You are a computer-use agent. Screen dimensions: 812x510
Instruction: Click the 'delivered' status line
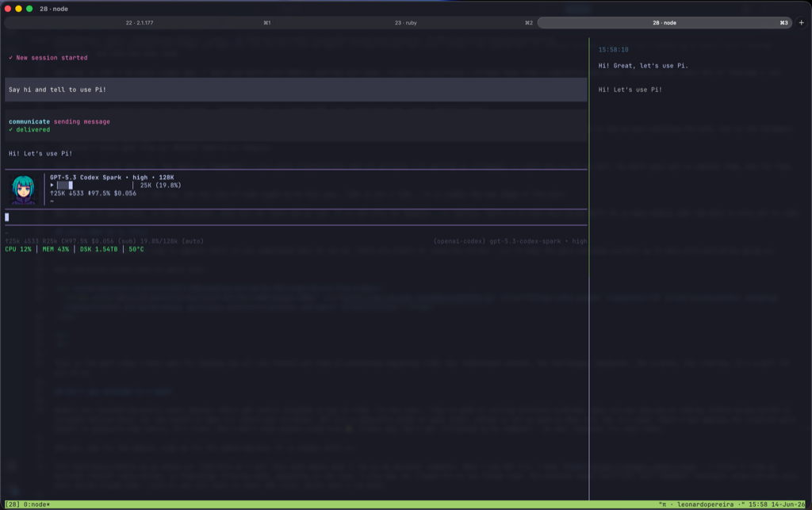pyautogui.click(x=29, y=130)
